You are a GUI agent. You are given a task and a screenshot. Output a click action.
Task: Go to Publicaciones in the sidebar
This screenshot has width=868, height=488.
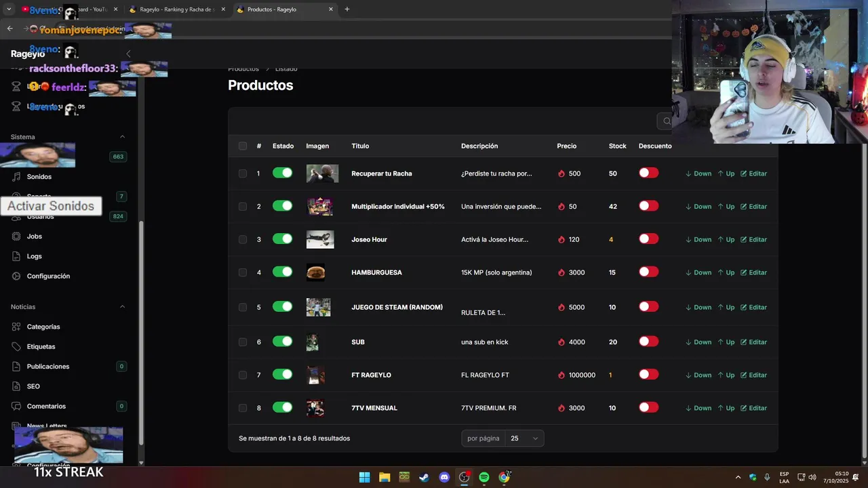coord(48,367)
